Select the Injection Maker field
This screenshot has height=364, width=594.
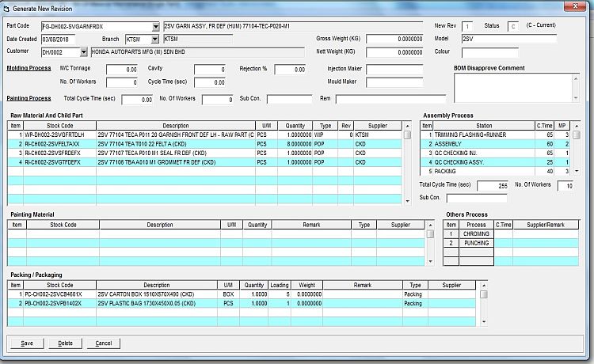pyautogui.click(x=394, y=70)
